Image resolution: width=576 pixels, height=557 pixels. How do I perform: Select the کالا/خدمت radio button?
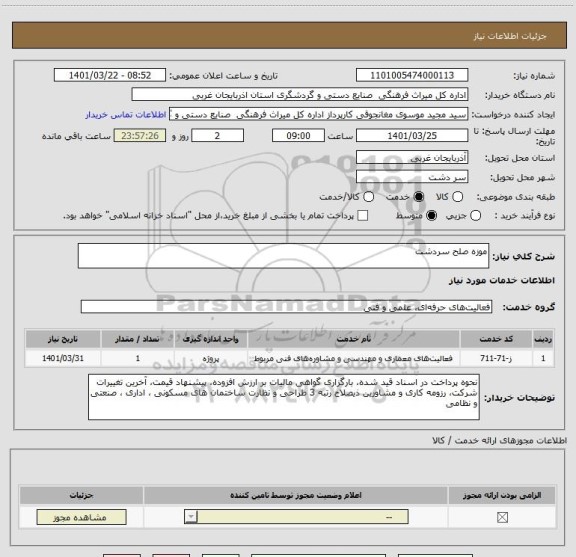click(368, 197)
